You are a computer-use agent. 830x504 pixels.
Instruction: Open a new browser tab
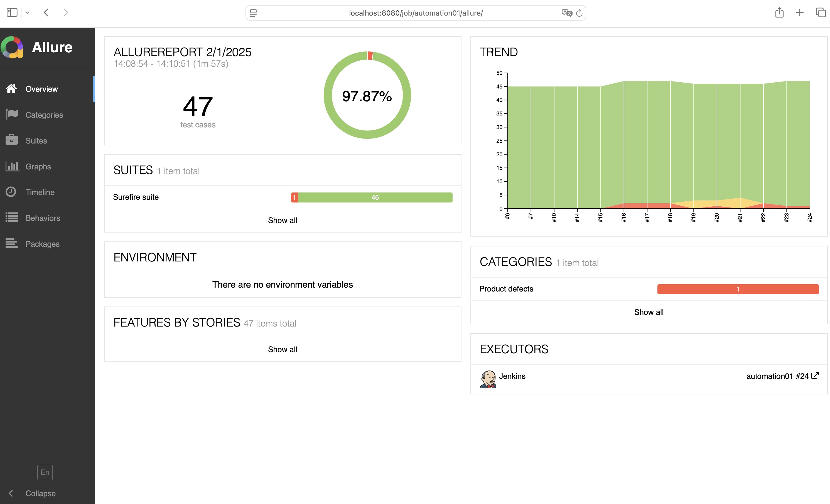point(800,13)
